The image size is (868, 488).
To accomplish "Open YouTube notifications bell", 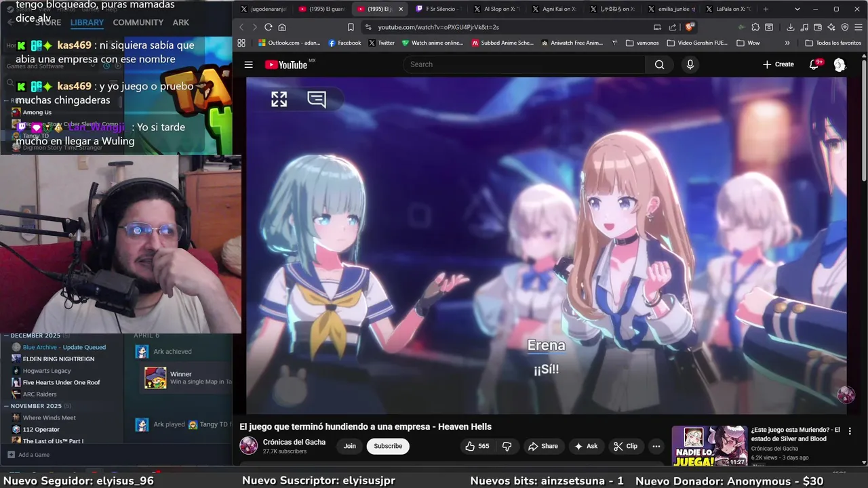I will pos(814,64).
